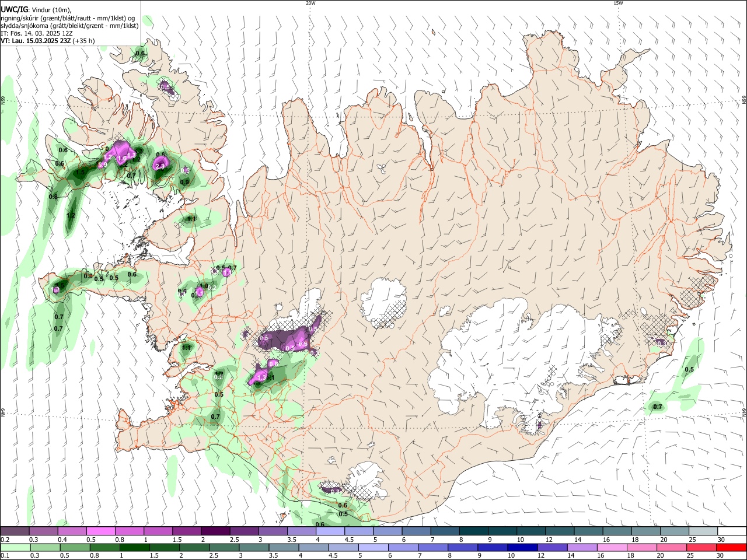
Task: Click the bright pink 0.5–0.8 snow legend swatch
Action: [x=100, y=531]
